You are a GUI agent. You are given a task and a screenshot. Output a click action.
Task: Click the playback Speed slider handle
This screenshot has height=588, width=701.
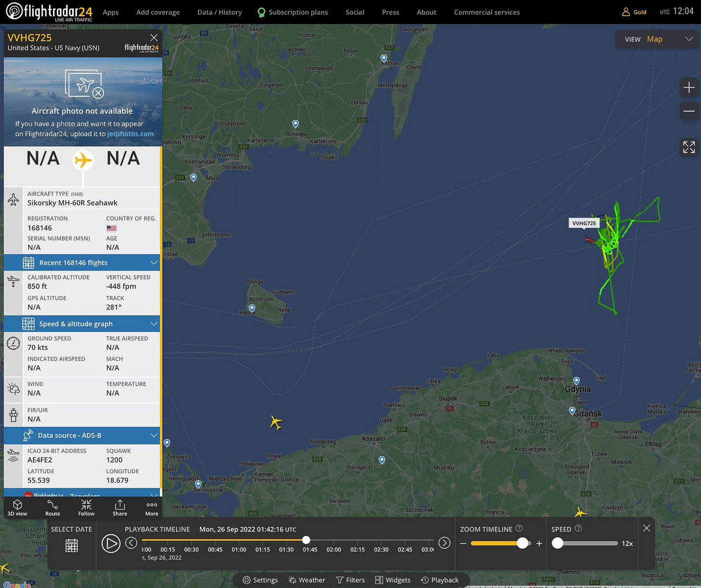click(x=558, y=543)
